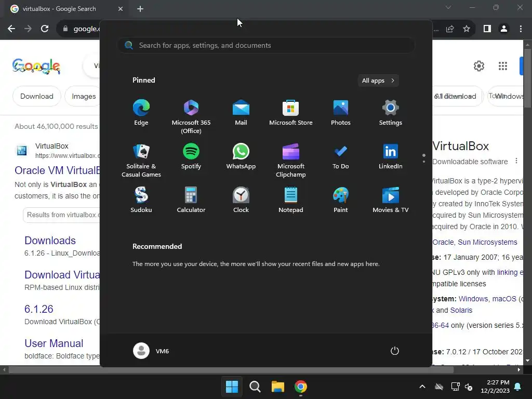Toggle Chrome's side panel
Viewport: 532px width, 399px height.
pos(487,29)
